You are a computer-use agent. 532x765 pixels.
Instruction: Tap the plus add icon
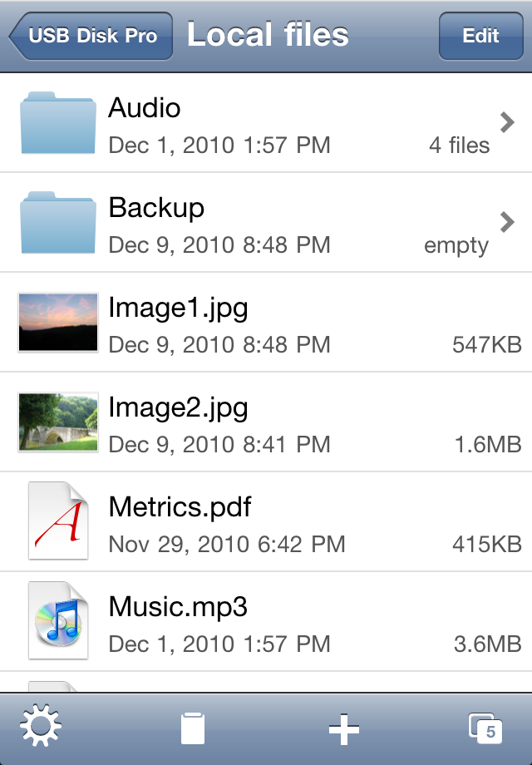[343, 729]
